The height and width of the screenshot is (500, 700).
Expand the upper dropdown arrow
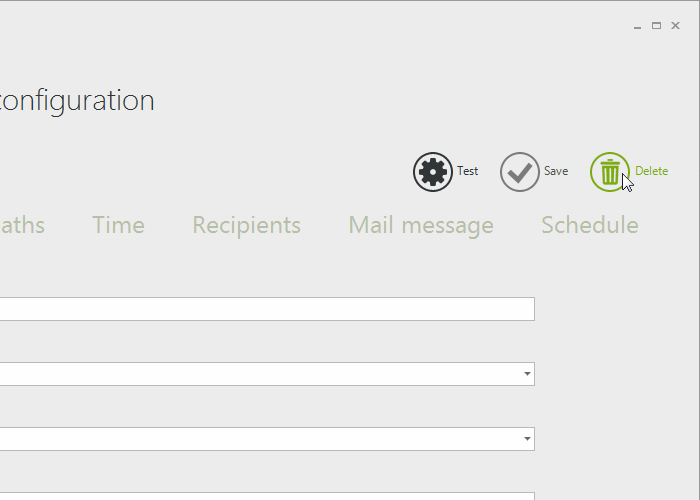(527, 374)
